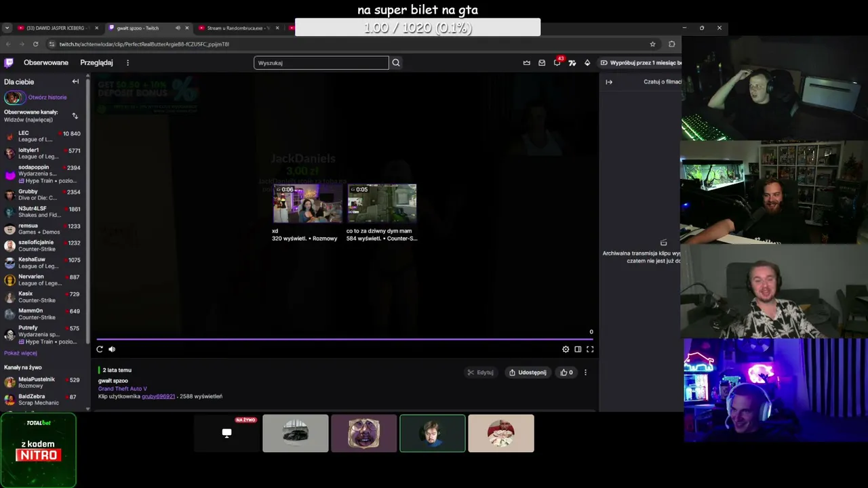
Task: Like the clip with thumbs up
Action: point(566,372)
